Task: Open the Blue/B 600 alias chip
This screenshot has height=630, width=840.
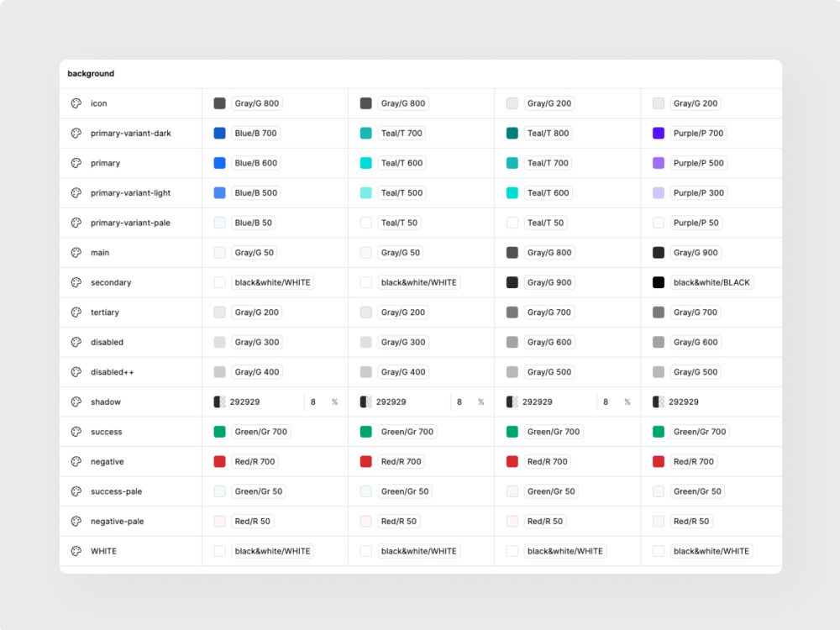Action: pyautogui.click(x=256, y=163)
